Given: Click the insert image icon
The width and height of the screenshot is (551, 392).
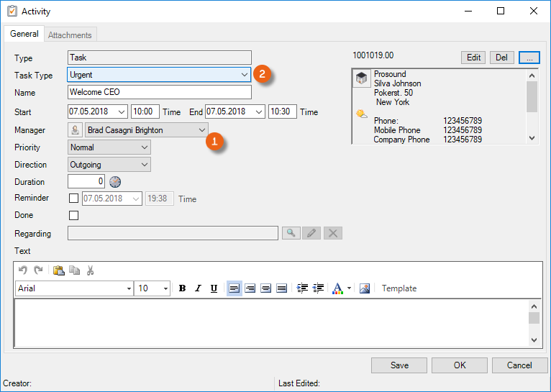Looking at the screenshot, I should [x=365, y=288].
